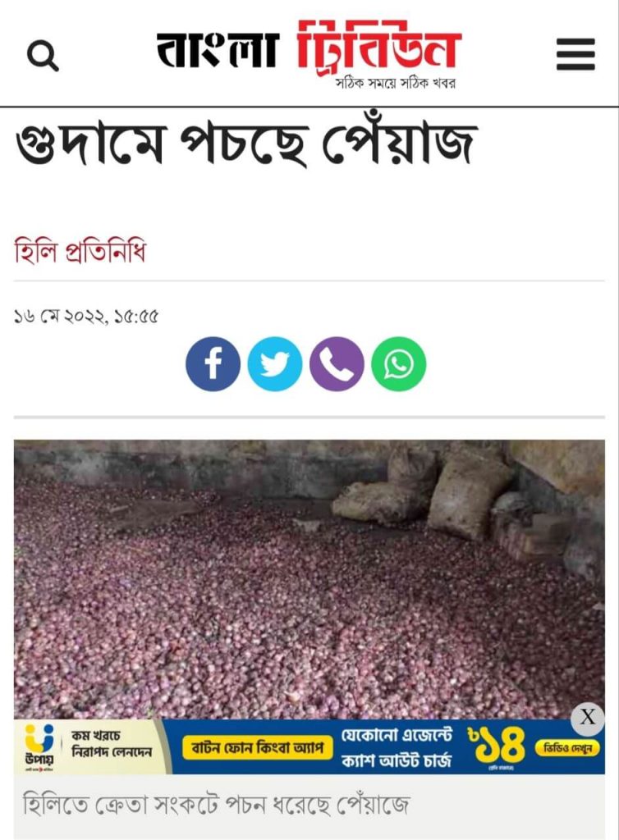Image resolution: width=619 pixels, height=840 pixels.
Task: Open the onion warehouse photo
Action: (x=309, y=579)
